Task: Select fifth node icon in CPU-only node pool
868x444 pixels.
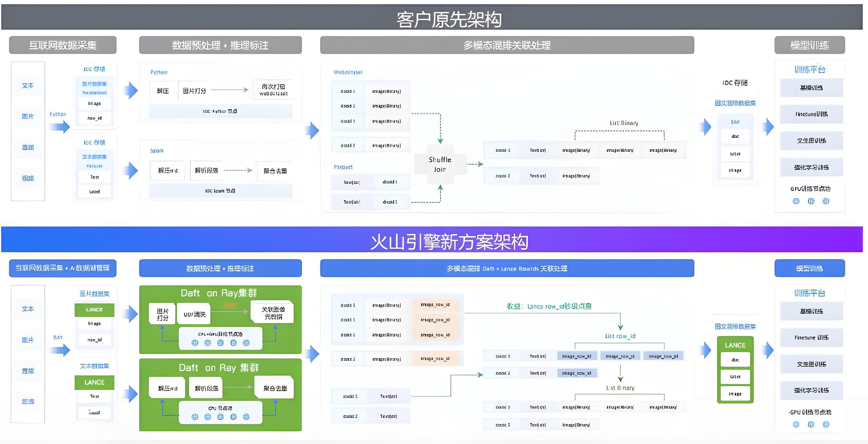Action: point(246,417)
